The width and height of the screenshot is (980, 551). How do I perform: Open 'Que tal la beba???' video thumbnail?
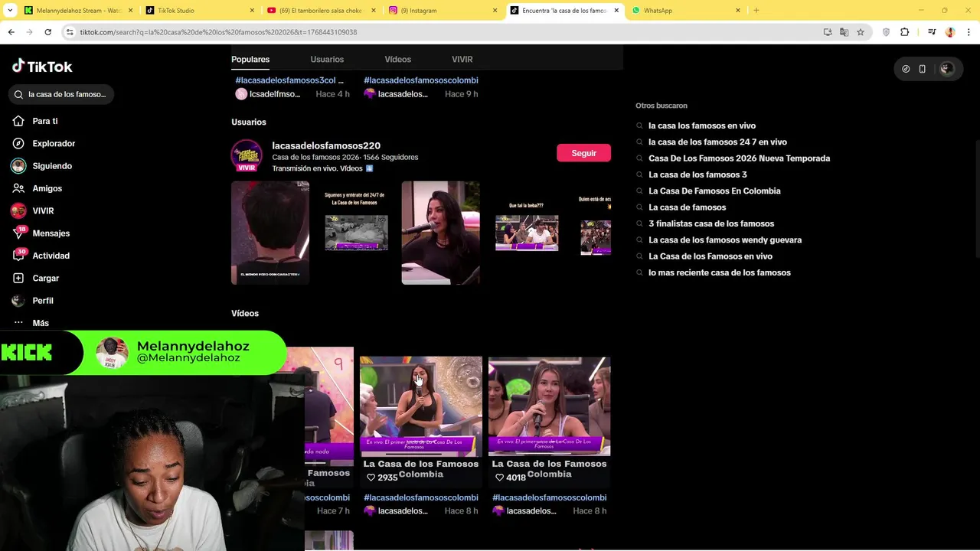click(526, 233)
